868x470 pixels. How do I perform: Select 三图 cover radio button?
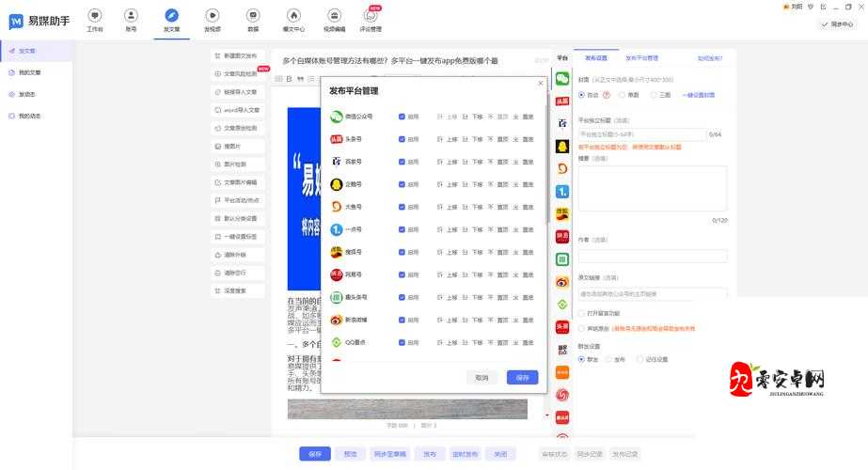click(x=654, y=95)
